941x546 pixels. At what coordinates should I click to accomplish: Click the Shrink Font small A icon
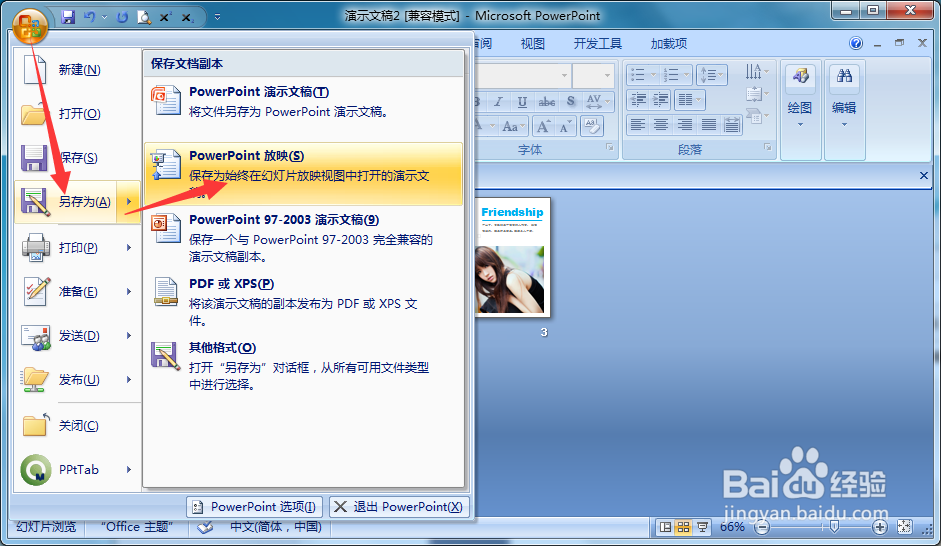565,126
